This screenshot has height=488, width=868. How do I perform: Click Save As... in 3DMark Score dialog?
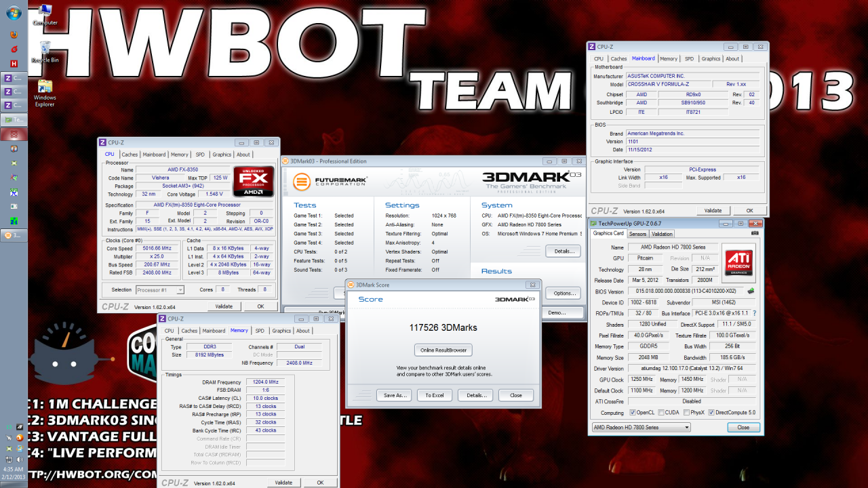[x=394, y=395]
